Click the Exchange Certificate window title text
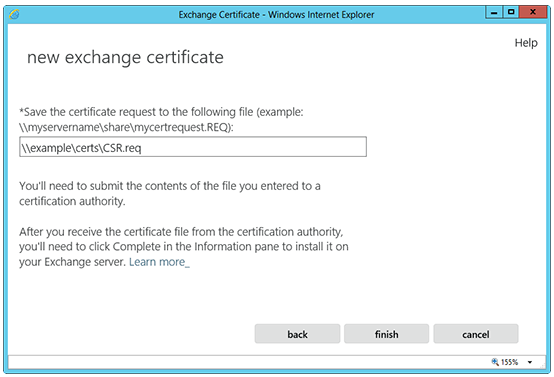The width and height of the screenshot is (554, 377). pyautogui.click(x=276, y=15)
